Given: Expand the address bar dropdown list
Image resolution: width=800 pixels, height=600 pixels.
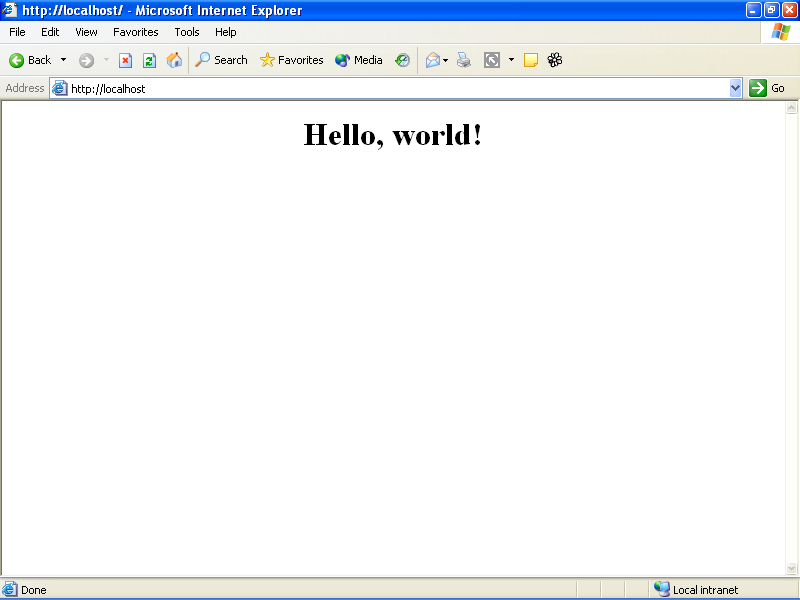Looking at the screenshot, I should [x=735, y=88].
